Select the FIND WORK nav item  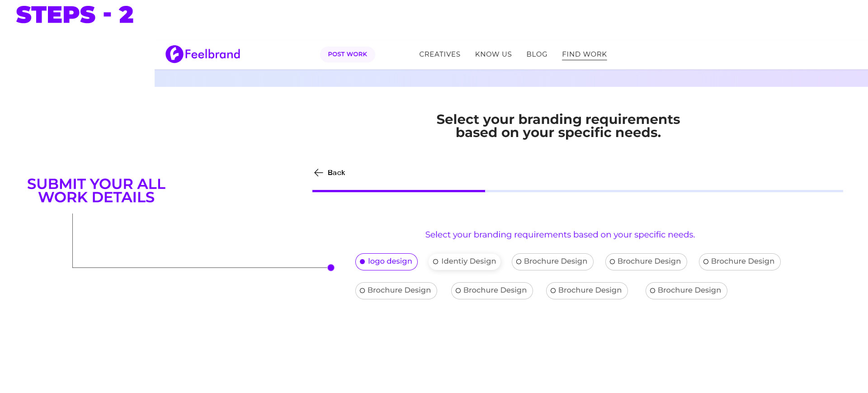(x=584, y=54)
